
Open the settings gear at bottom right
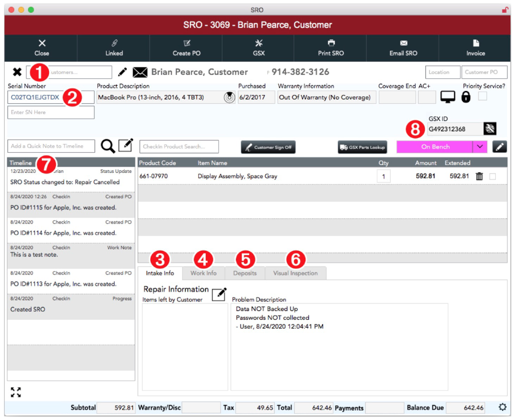click(503, 407)
